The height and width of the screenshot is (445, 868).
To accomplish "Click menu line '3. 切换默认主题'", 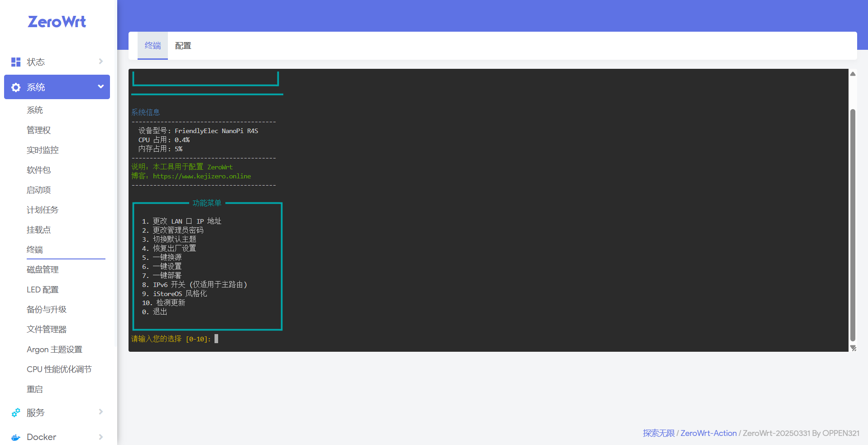I will 169,239.
